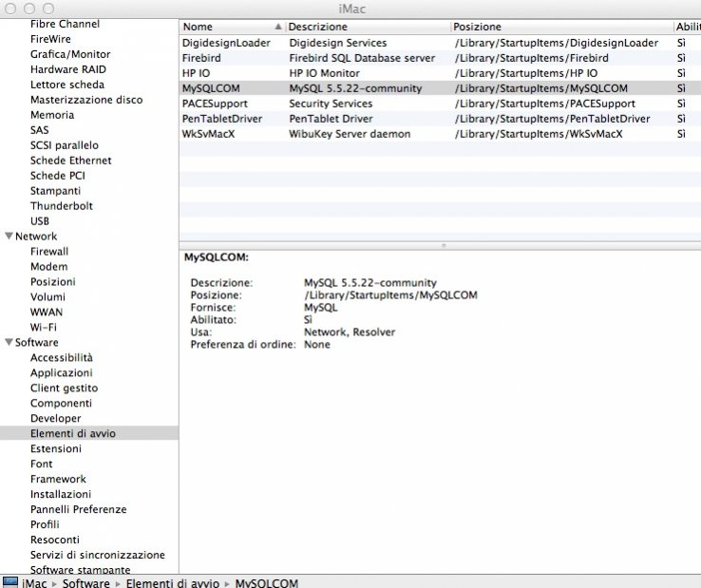Click iMac label in the path bar
701x588 pixels.
(34, 583)
